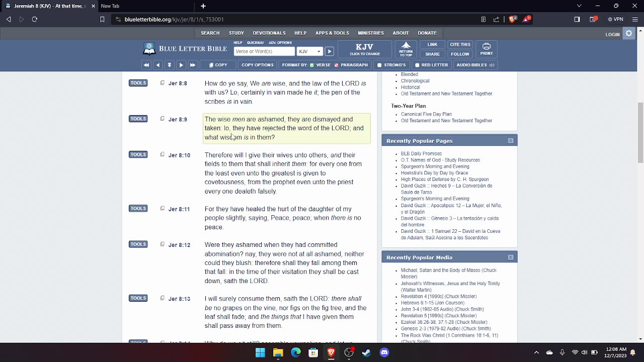Open Tools for Jer 8:8
The width and height of the screenshot is (644, 362).
coord(138,83)
